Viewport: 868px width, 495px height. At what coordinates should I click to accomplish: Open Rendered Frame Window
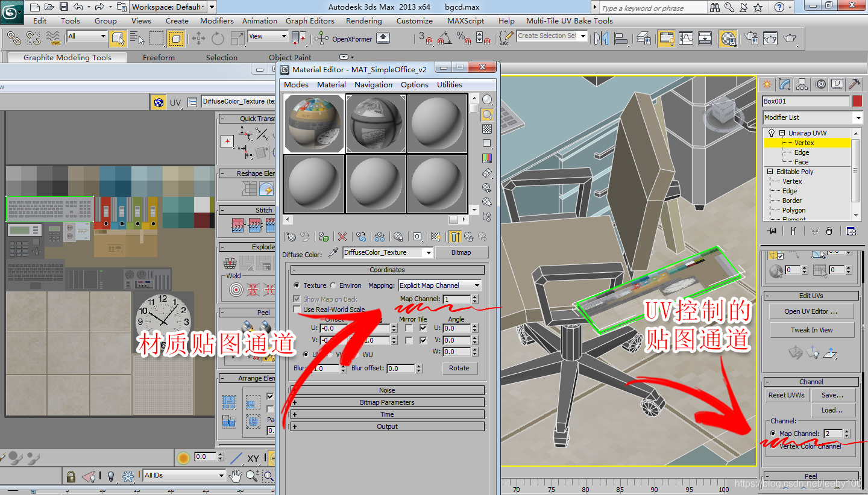click(770, 39)
